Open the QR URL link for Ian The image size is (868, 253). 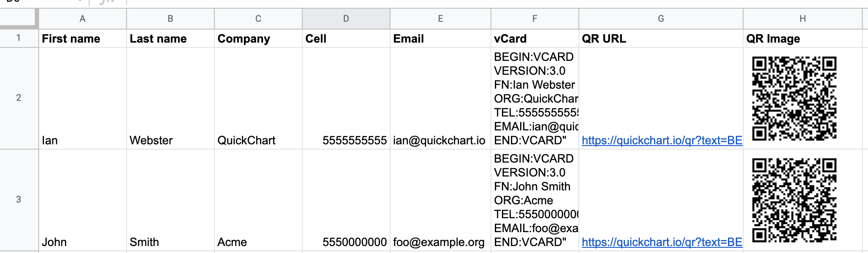pos(662,140)
